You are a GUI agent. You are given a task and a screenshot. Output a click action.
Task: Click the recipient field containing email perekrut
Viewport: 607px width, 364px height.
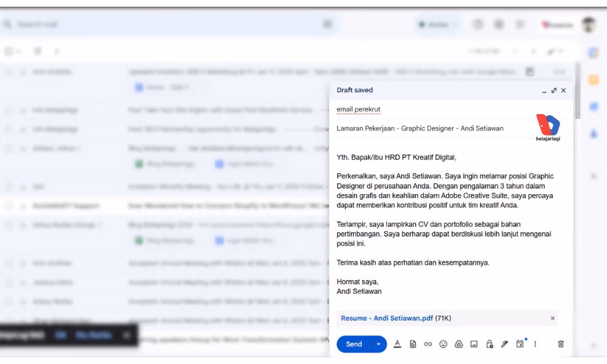pos(435,109)
